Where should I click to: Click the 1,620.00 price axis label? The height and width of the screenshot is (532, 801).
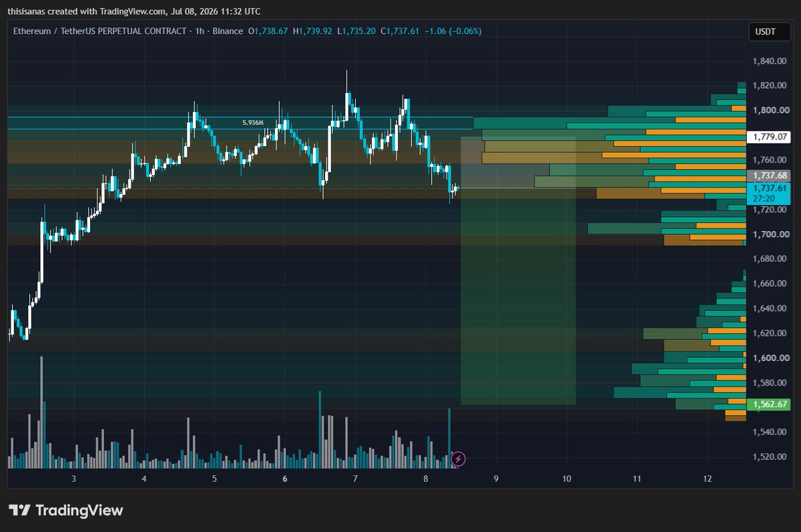click(x=771, y=333)
